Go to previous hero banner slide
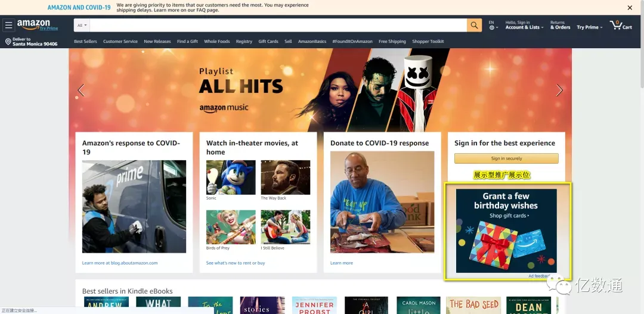This screenshot has width=644, height=314. (81, 91)
